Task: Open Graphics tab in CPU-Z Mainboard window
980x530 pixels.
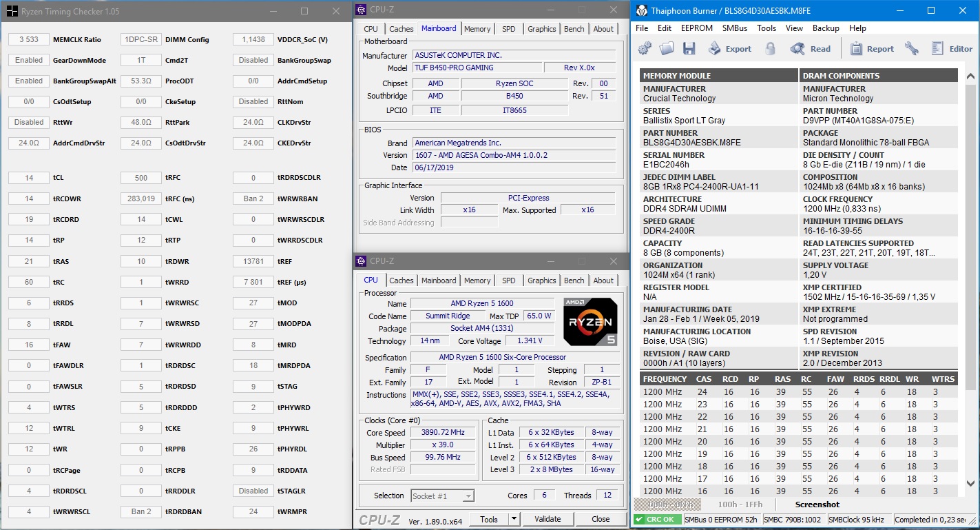Action: [x=541, y=29]
